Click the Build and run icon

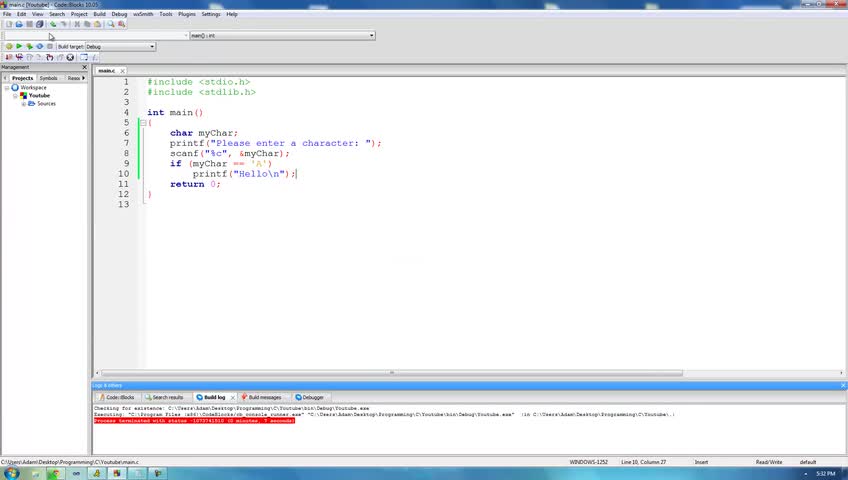pos(29,46)
